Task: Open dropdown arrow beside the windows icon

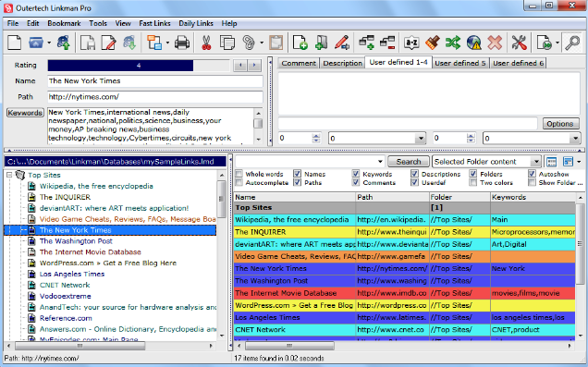Action: pyautogui.click(x=167, y=43)
